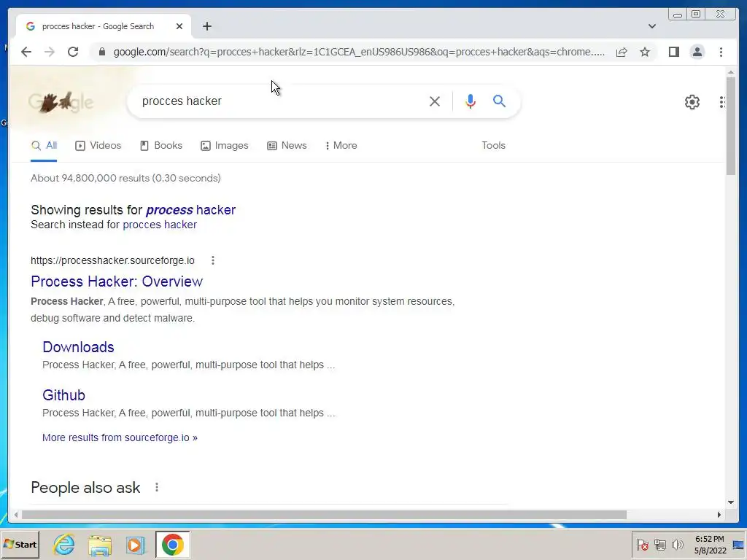747x560 pixels.
Task: Open Windows Media Player on taskbar
Action: 135,544
